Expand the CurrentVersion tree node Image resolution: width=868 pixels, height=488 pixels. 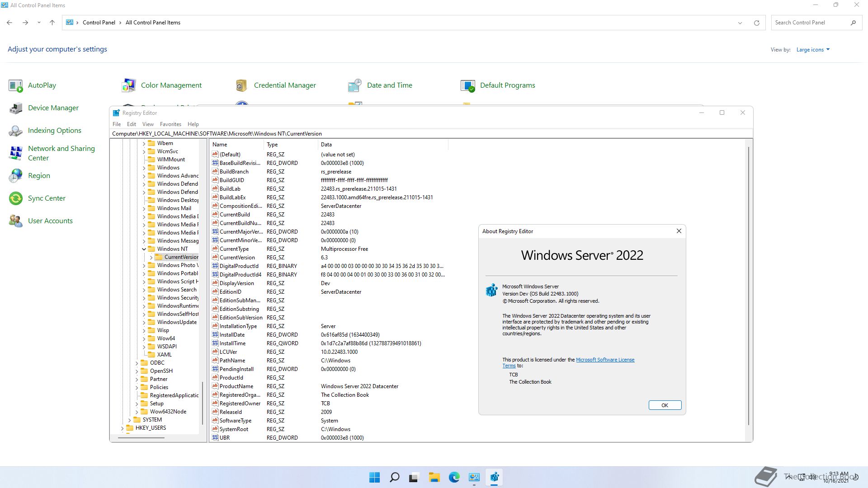tap(151, 257)
